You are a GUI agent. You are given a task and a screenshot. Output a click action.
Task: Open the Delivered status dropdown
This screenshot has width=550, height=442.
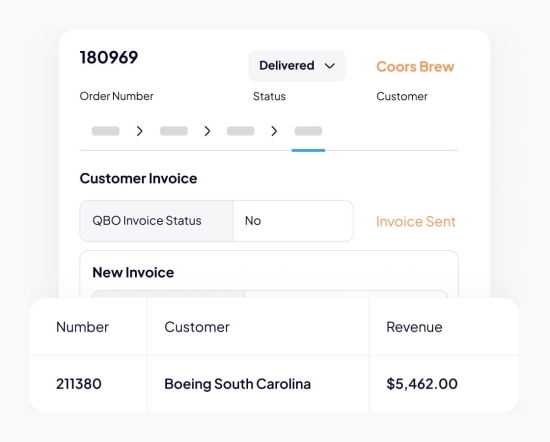(297, 66)
